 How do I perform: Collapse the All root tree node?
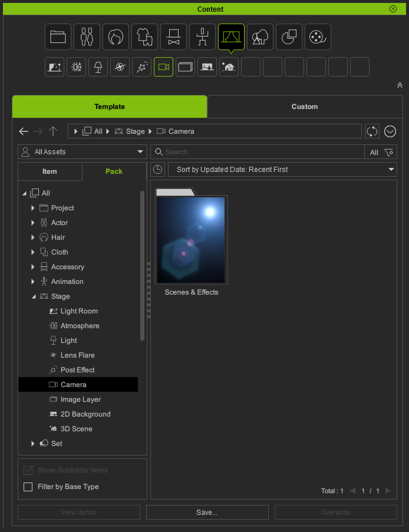(24, 193)
